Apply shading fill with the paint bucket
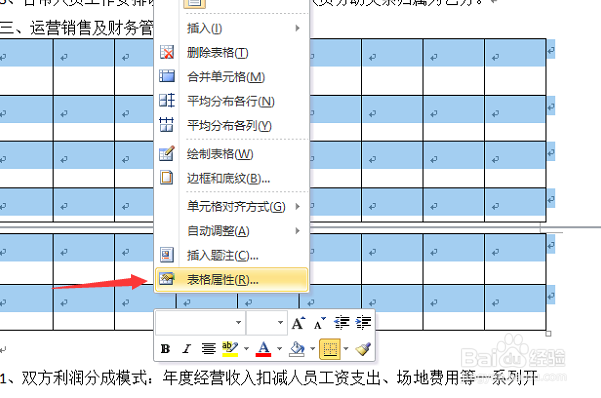The width and height of the screenshot is (601, 398). [297, 349]
